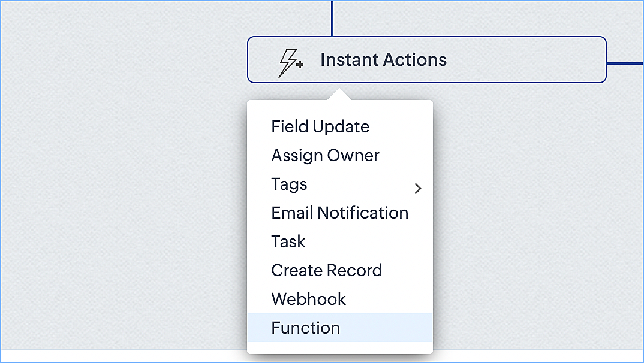
Task: Click empty space inside Instant Actions box
Action: 528,60
